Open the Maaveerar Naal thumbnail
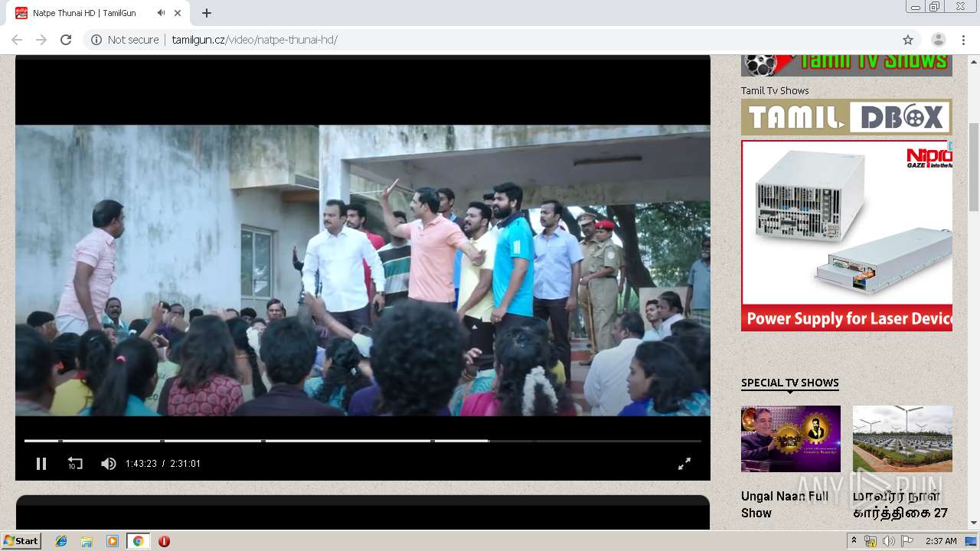 (x=903, y=439)
